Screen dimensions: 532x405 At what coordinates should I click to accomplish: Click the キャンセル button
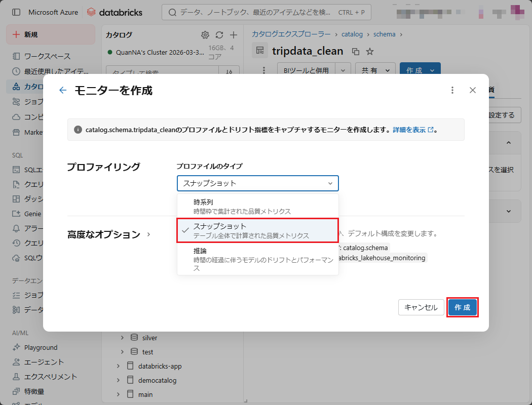(x=421, y=307)
